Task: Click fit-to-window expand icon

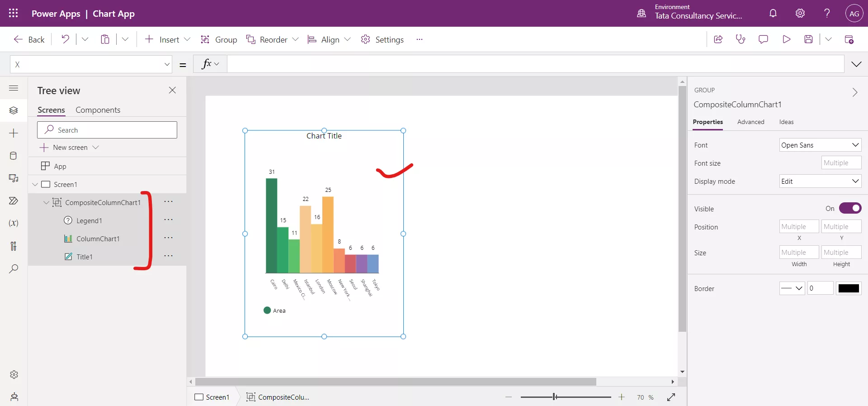Action: pyautogui.click(x=671, y=397)
